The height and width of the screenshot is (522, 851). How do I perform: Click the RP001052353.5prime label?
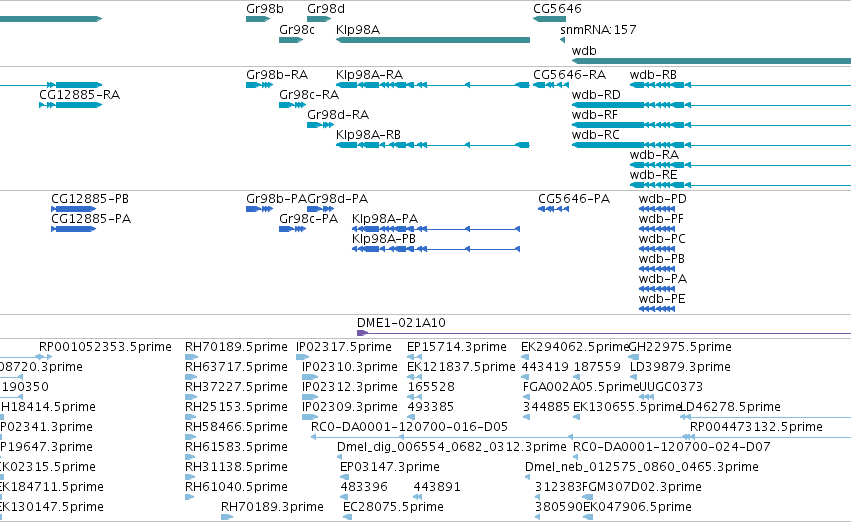pyautogui.click(x=105, y=347)
